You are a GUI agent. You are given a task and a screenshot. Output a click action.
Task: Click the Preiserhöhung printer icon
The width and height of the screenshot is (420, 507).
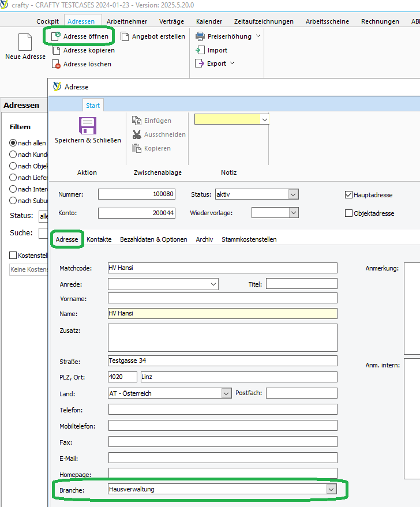click(200, 36)
